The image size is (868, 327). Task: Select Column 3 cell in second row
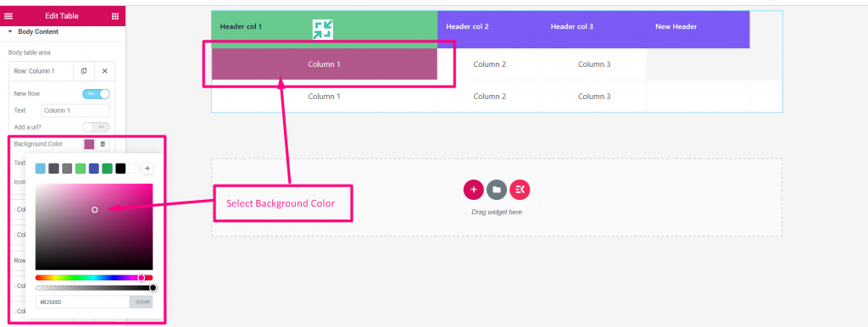(x=594, y=97)
